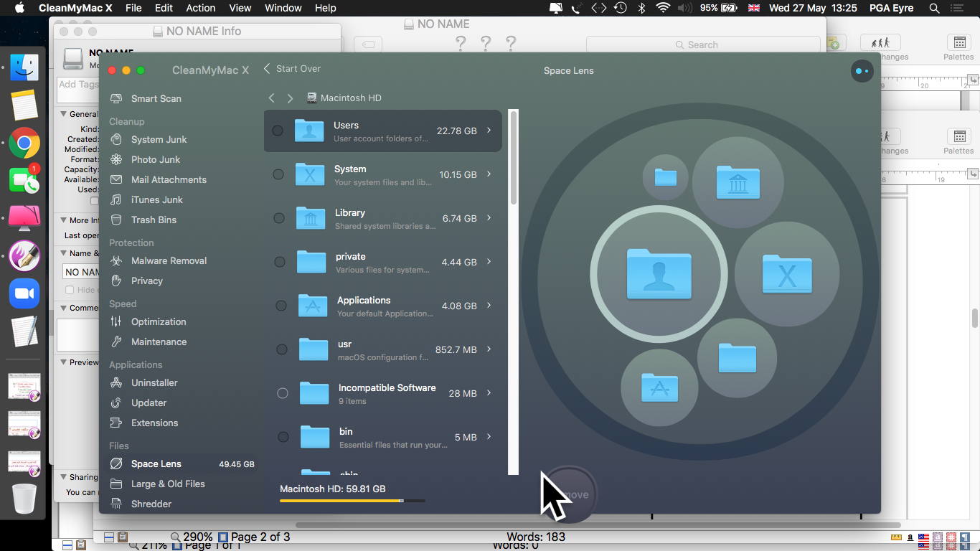Expand the Library folder row arrow
This screenshot has width=980, height=551.
pos(489,218)
